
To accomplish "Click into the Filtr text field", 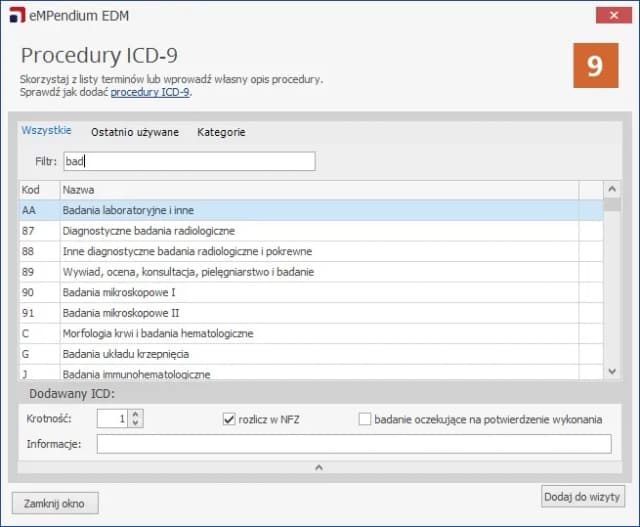I will click(188, 161).
